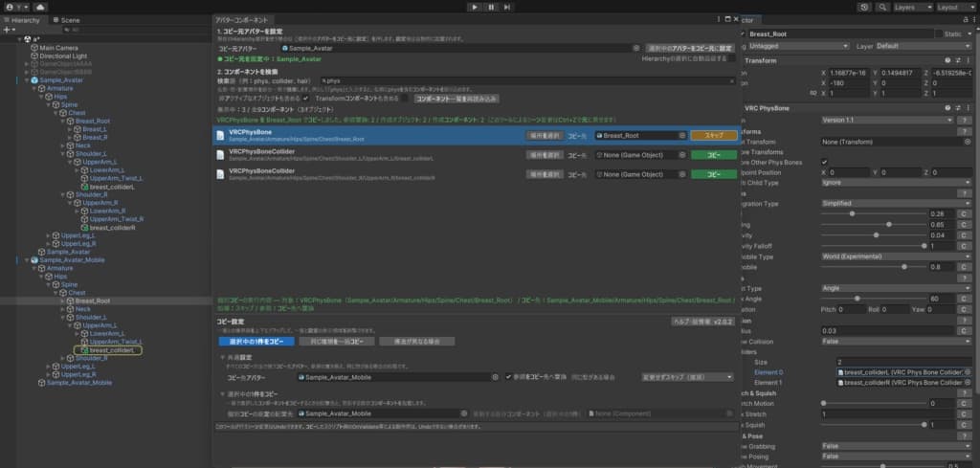Select the Main Camera object
The height and width of the screenshot is (468, 980).
click(x=58, y=48)
